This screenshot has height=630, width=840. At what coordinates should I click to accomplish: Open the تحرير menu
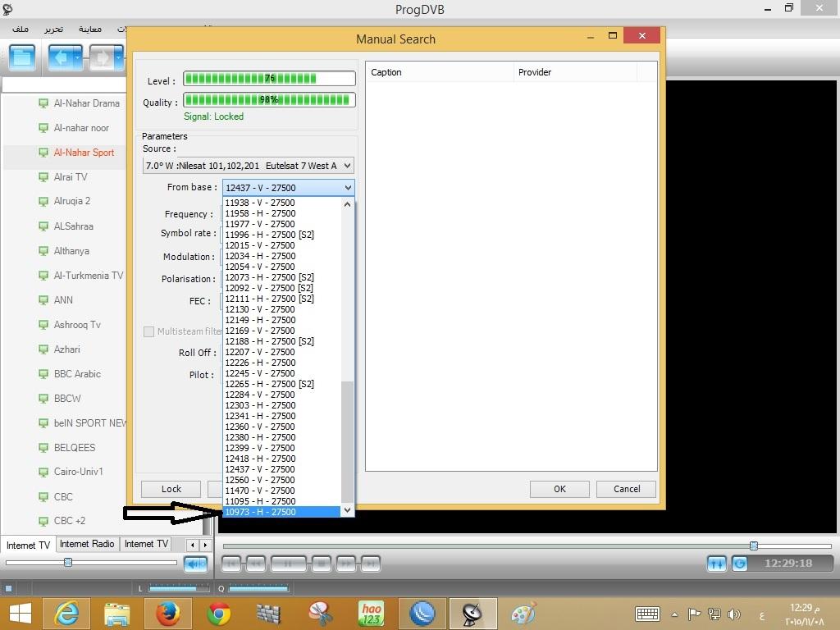[53, 29]
